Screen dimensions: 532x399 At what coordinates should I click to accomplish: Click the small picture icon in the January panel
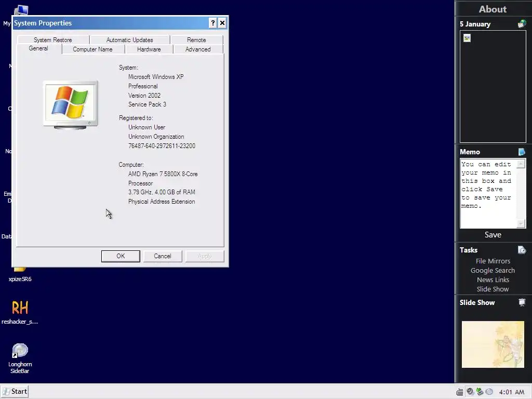tap(467, 38)
